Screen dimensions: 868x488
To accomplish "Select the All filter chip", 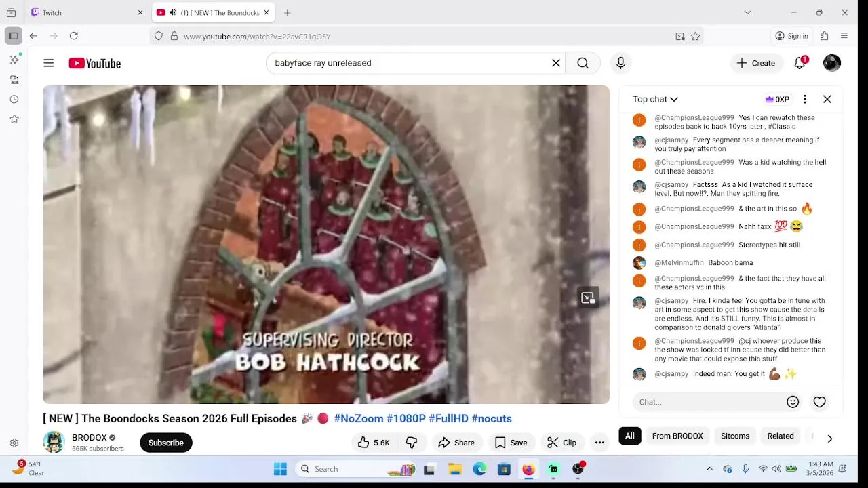I will [x=630, y=436].
